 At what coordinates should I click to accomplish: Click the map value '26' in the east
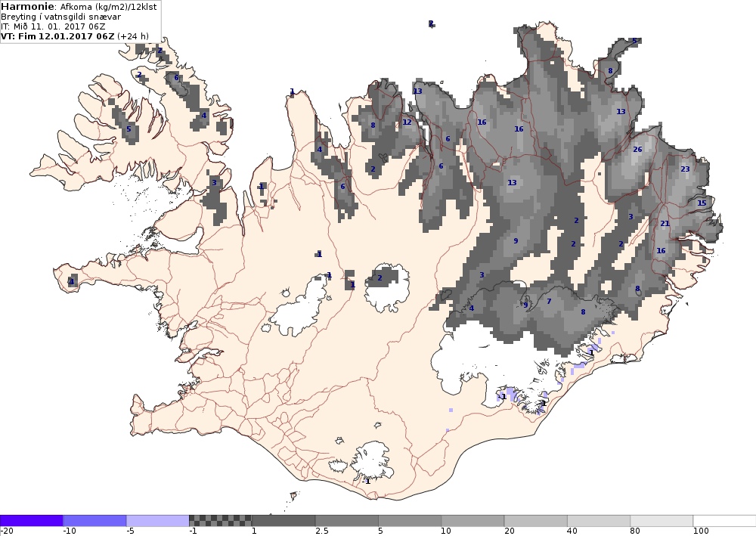637,150
